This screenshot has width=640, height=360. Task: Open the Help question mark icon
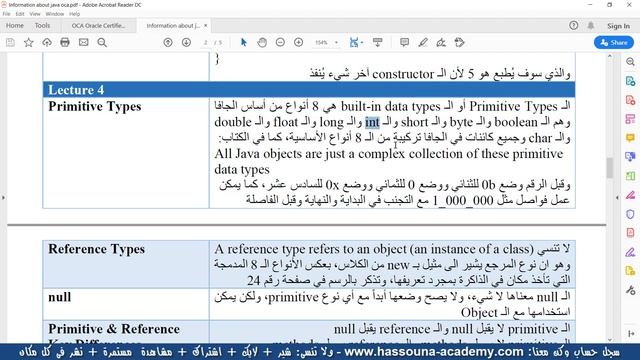[573, 25]
